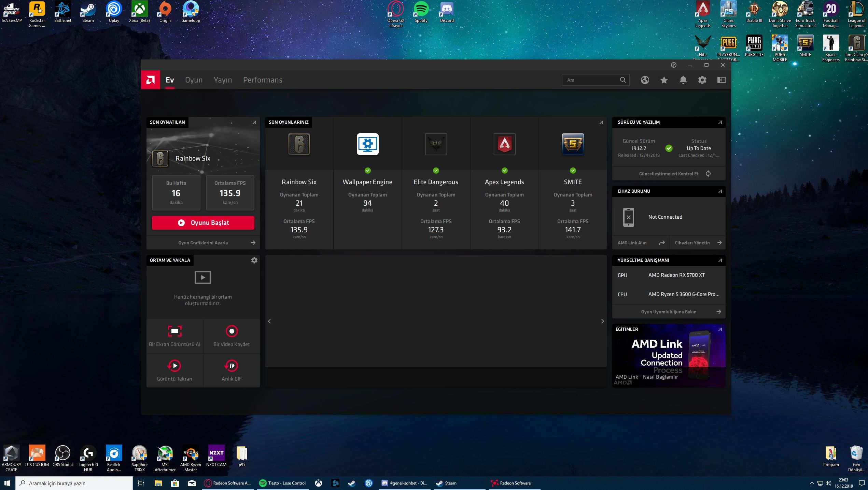Image resolution: width=868 pixels, height=490 pixels.
Task: Expand the Son Oyunlarınız panel arrow
Action: pyautogui.click(x=601, y=122)
